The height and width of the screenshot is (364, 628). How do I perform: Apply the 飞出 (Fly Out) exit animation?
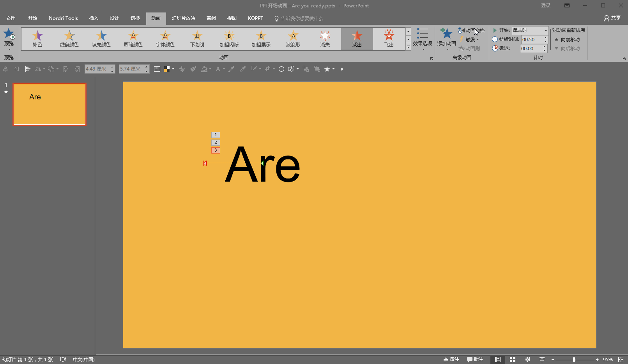tap(389, 39)
